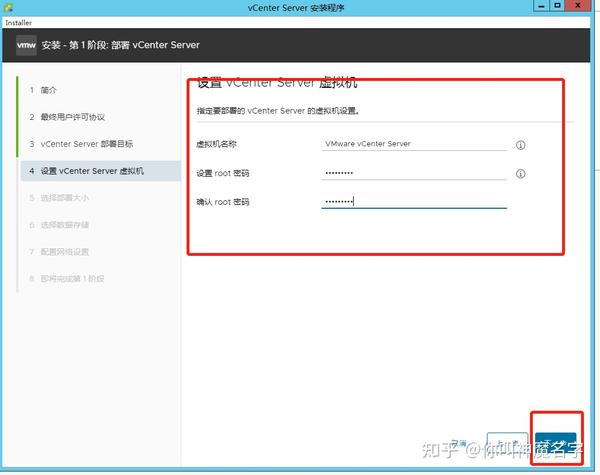Screen dimensions: 600x475
Task: Click the description 指定要部署的 vCenter Server 的虚拟机设置
Action: coord(278,111)
